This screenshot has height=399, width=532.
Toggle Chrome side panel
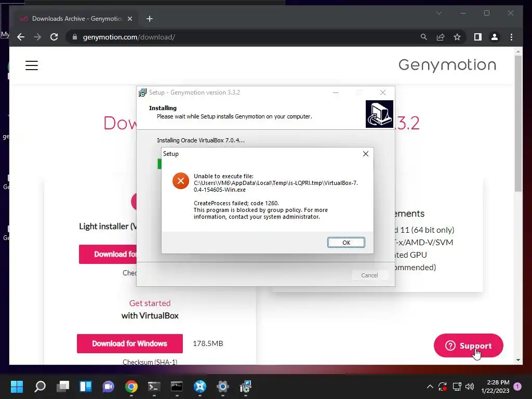[x=478, y=37]
